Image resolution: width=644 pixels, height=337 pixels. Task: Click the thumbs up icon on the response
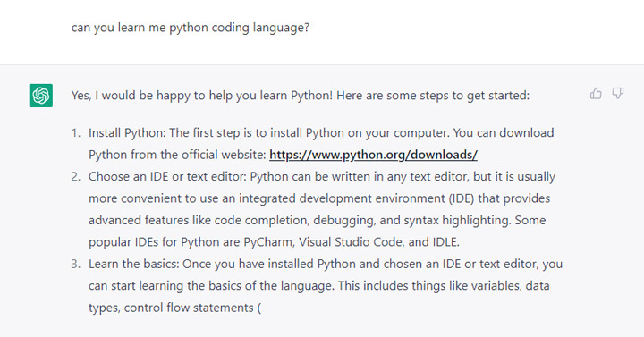(x=596, y=94)
